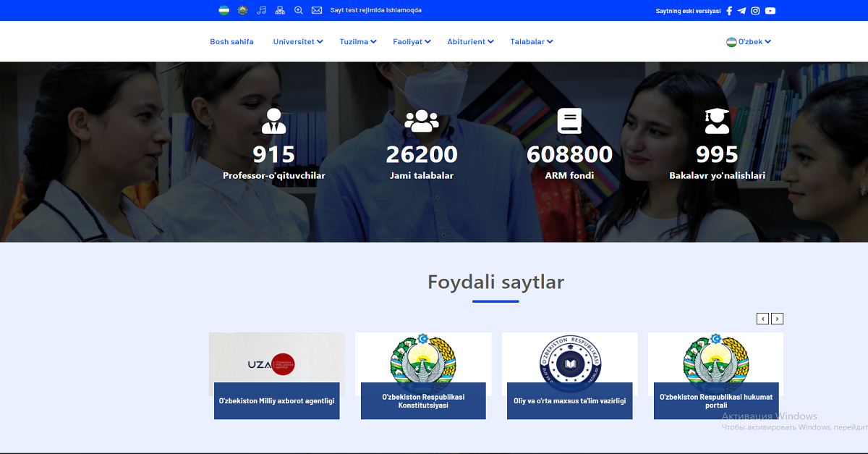Expand the Talabalar dropdown menu
Image resolution: width=868 pixels, height=454 pixels.
tap(531, 41)
